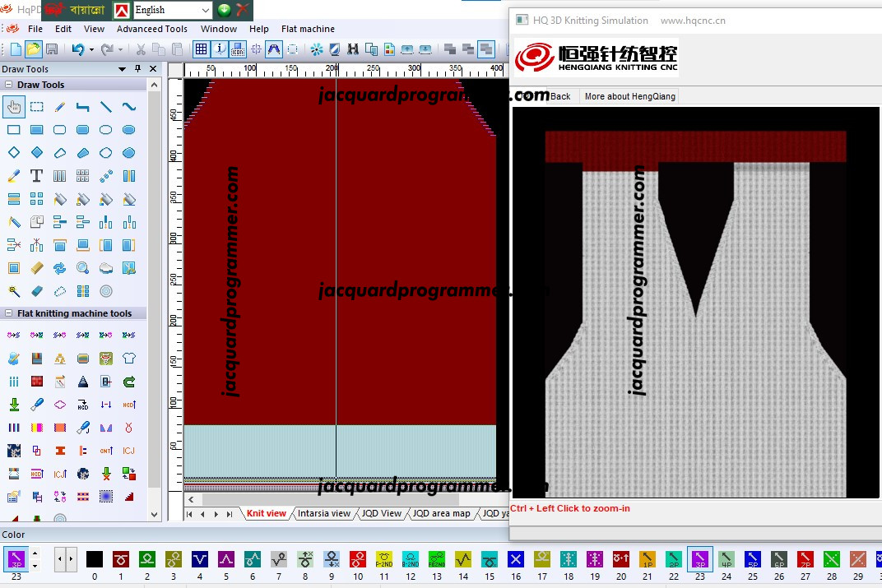
Task: Toggle the crosshair center toolbar button
Action: coord(256,49)
